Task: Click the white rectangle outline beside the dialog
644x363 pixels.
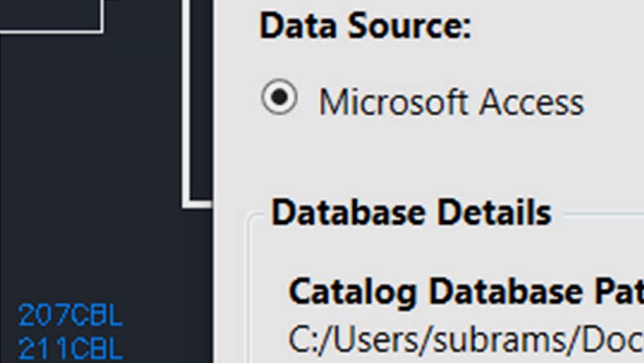Action: click(x=187, y=123)
